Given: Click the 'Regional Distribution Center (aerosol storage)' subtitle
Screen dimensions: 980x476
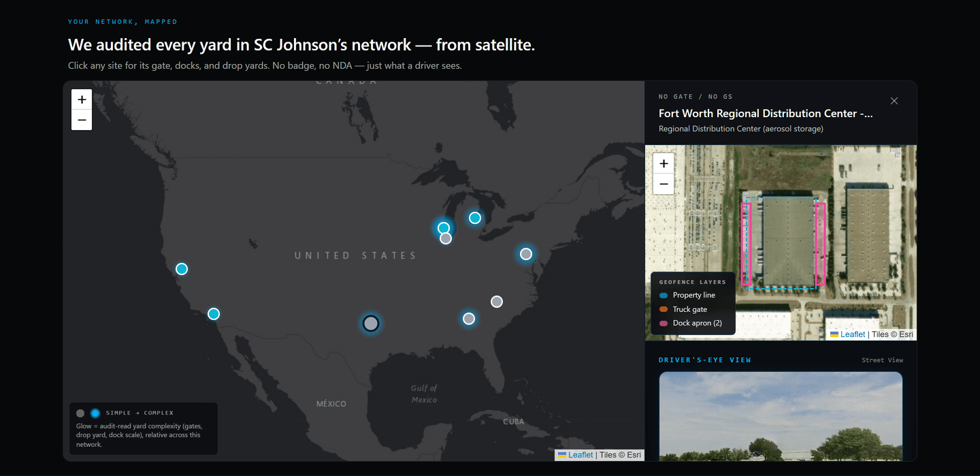Looking at the screenshot, I should point(741,129).
